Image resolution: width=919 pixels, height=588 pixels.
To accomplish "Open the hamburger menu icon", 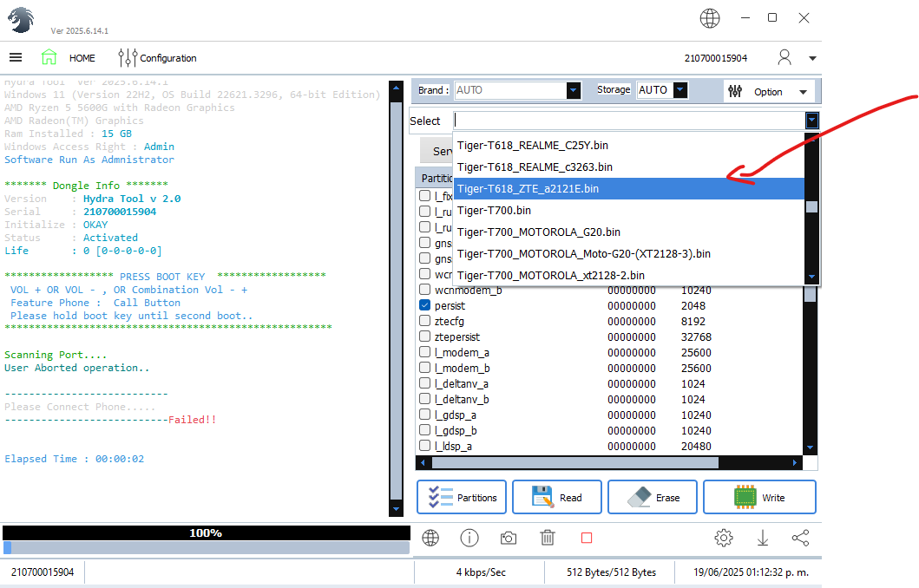I will 16,58.
